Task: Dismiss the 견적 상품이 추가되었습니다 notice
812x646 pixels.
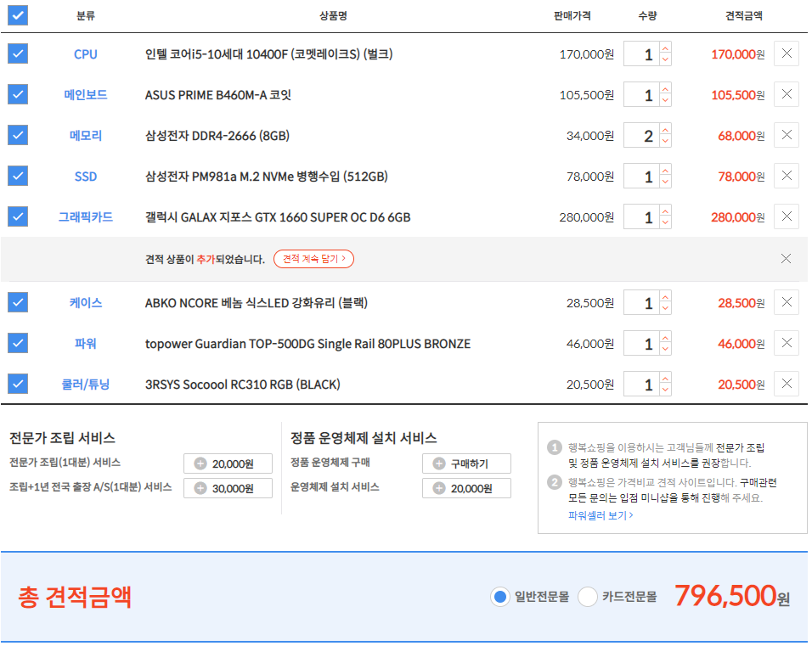Action: coord(786,258)
